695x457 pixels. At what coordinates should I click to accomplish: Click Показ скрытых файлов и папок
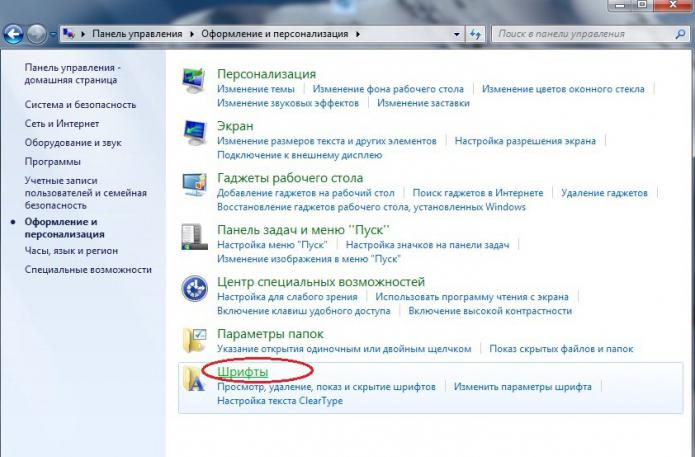(561, 349)
